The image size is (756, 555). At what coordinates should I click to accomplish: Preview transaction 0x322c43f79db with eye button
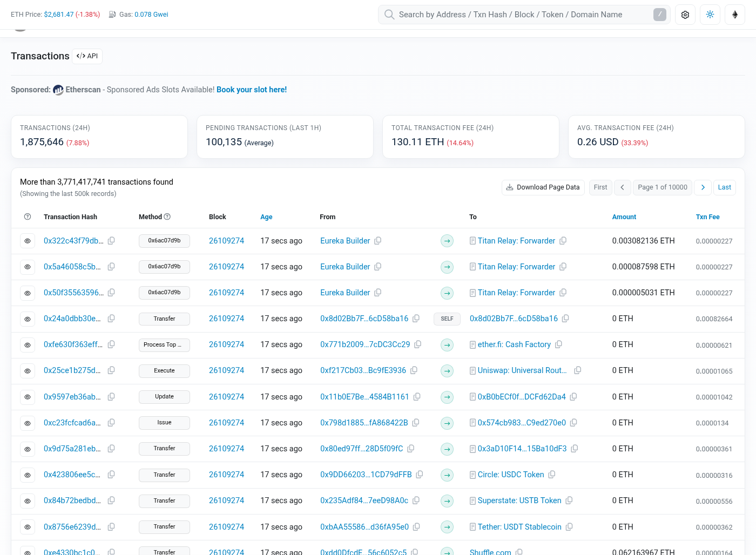tap(28, 241)
